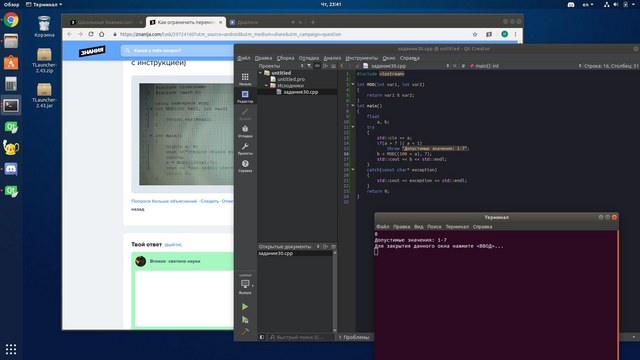Collapse the untitled project tree node
Screen dimensions: 640x360
click(260, 73)
